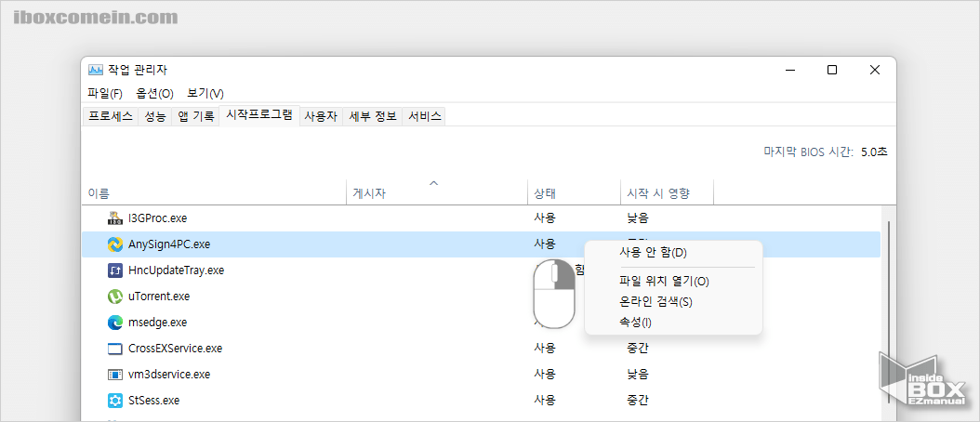Image resolution: width=980 pixels, height=422 pixels.
Task: Click the AnySign4PC.exe program icon
Action: point(115,244)
